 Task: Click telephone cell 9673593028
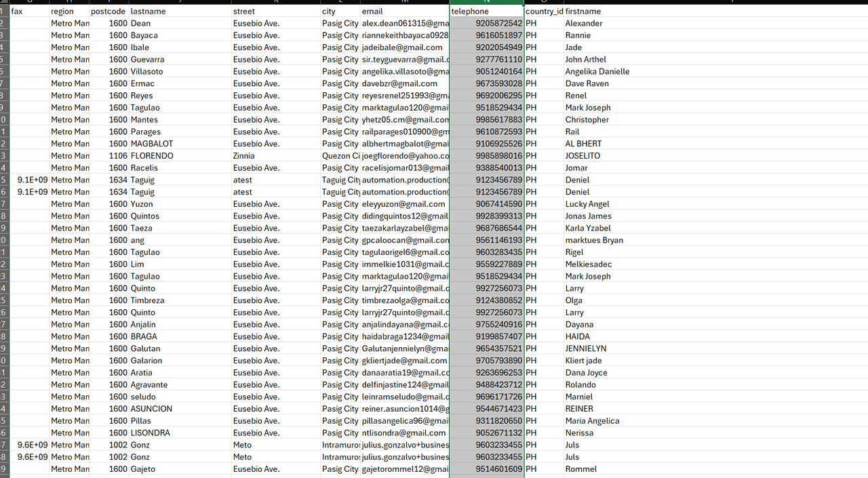[x=487, y=83]
